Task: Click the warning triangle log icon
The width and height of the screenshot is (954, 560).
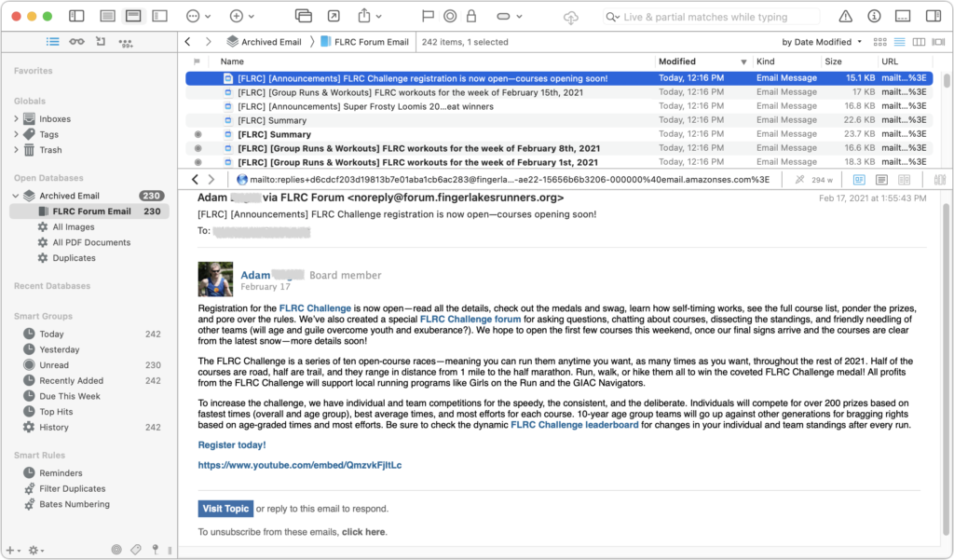Action: pos(845,16)
